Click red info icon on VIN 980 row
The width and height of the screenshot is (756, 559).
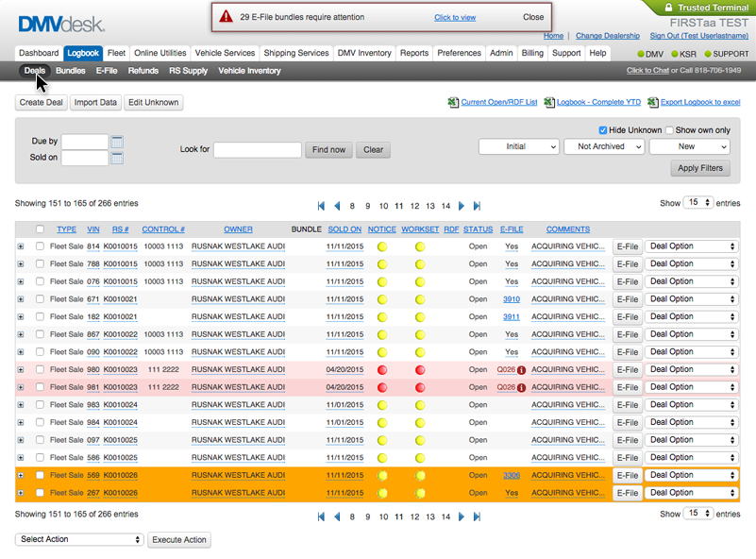[x=521, y=370]
